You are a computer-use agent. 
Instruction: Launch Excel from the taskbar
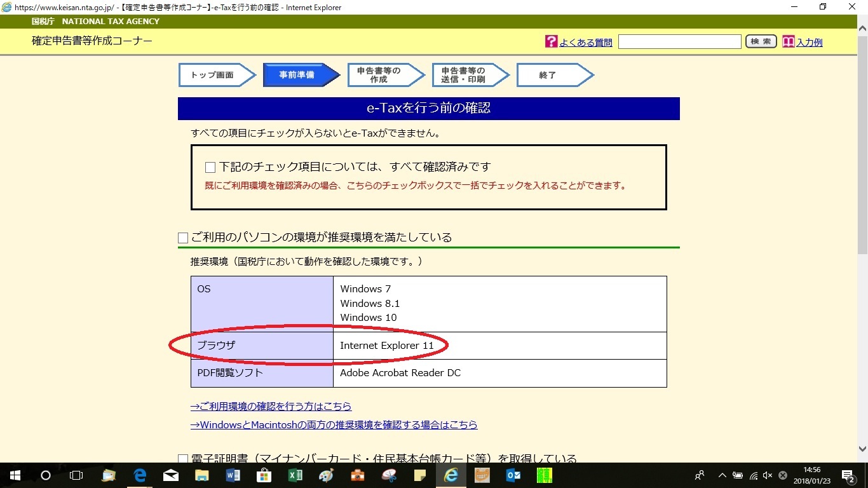coord(295,475)
